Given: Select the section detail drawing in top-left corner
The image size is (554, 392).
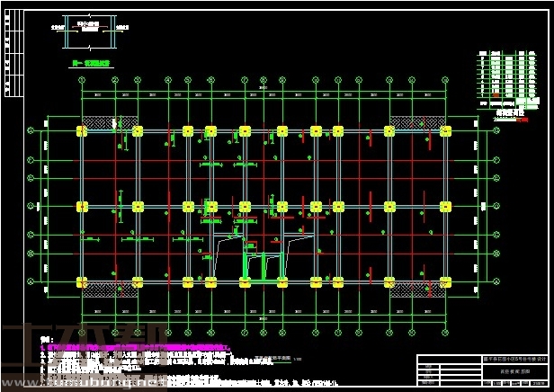Looking at the screenshot, I should pyautogui.click(x=88, y=34).
